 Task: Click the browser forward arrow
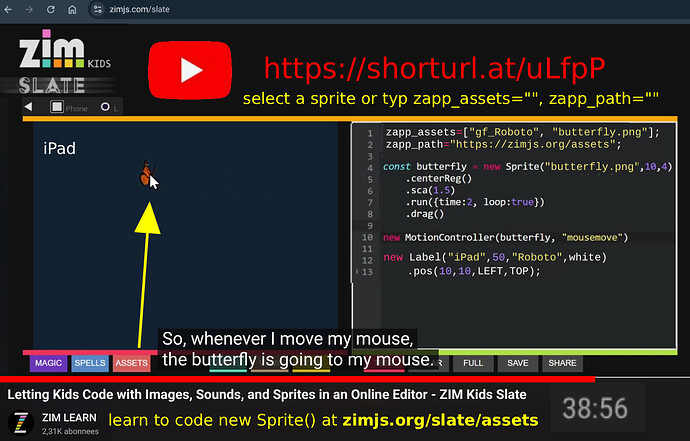click(29, 9)
